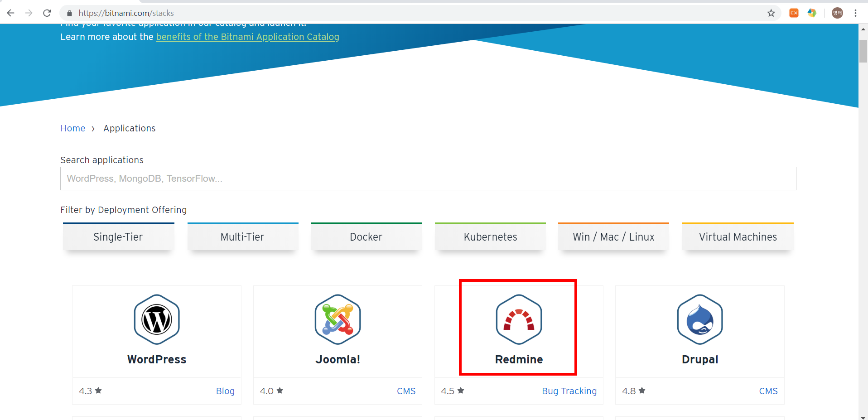Open the orange EX extension icon
The width and height of the screenshot is (868, 420).
pos(794,13)
